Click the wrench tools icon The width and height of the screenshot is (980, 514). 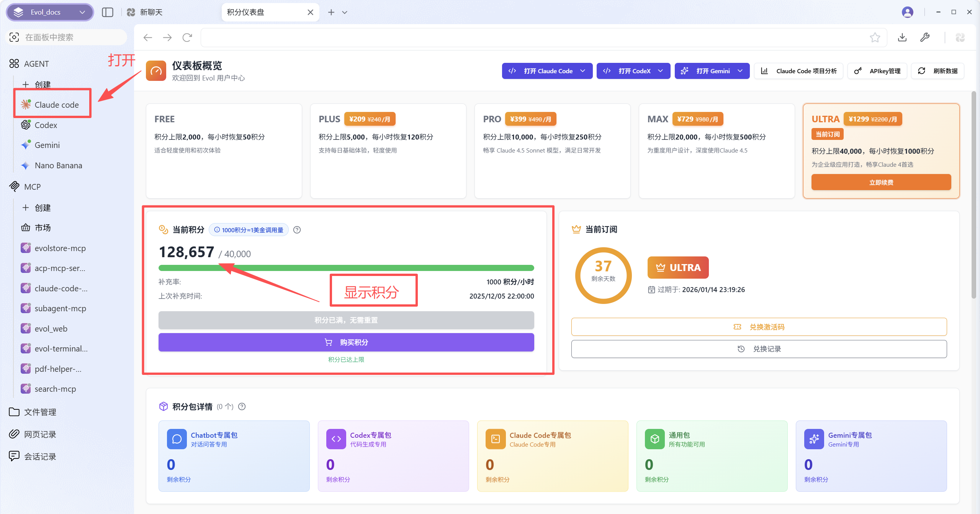(x=924, y=38)
